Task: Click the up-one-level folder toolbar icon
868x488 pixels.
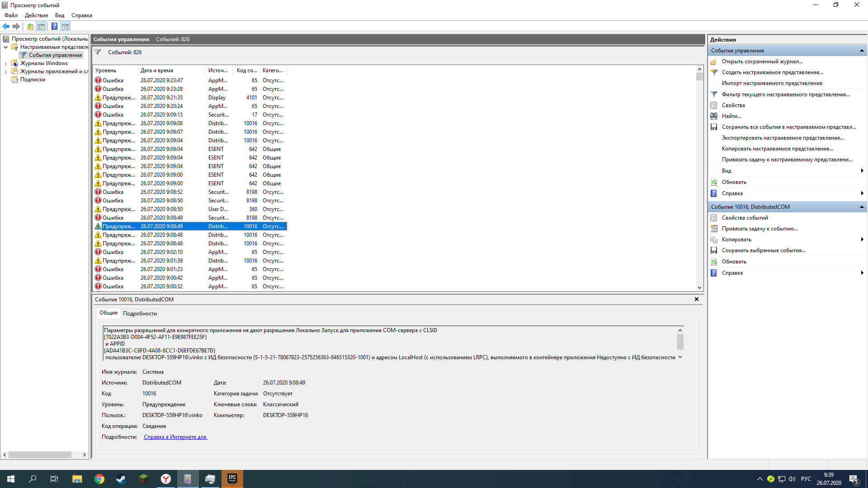Action: (x=30, y=26)
